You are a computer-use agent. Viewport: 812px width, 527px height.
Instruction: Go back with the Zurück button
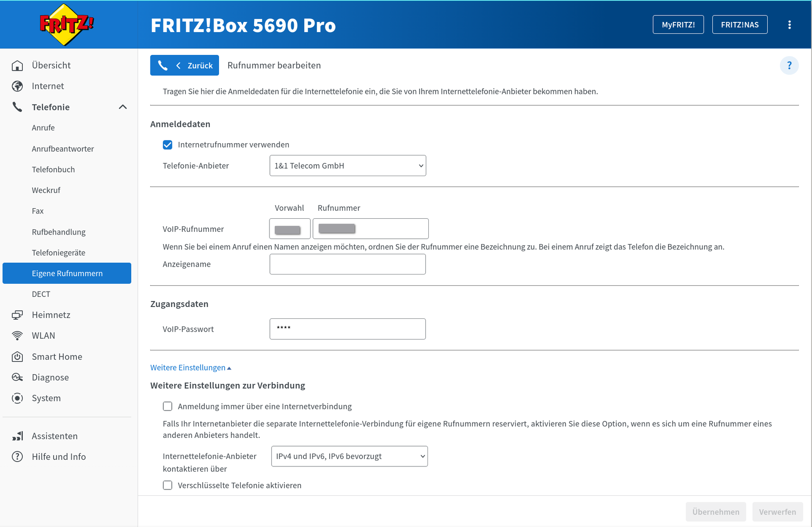[x=184, y=65]
